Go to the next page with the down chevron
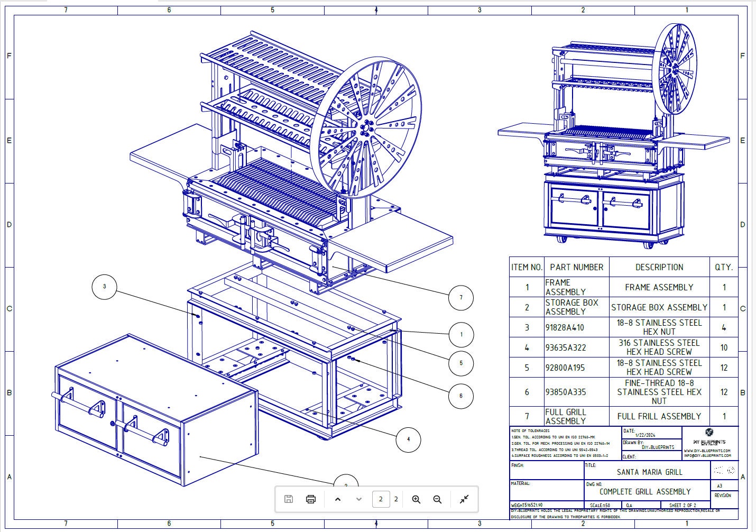 click(357, 498)
